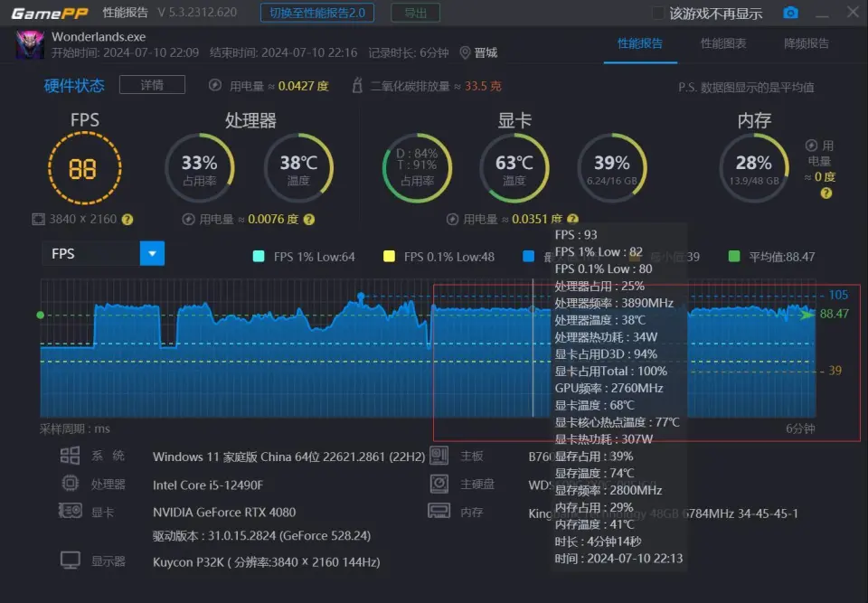This screenshot has width=868, height=603.
Task: Click the driver version 31.0.15.2824 text
Action: pos(261,536)
